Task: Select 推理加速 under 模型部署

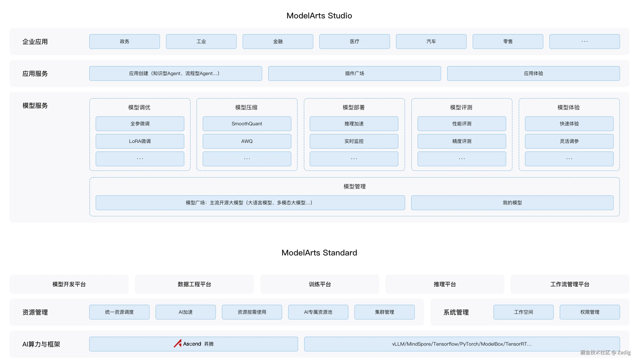Action: point(354,124)
